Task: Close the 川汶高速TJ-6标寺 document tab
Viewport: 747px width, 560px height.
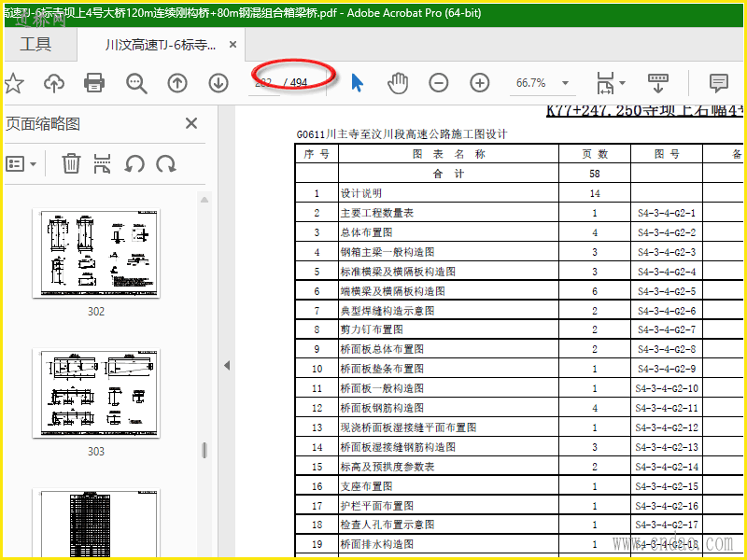Action: (x=233, y=45)
